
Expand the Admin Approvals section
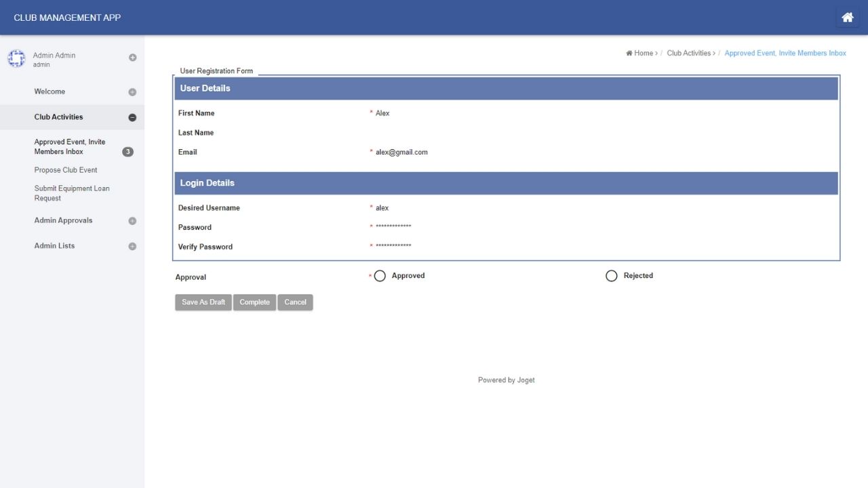tap(132, 221)
